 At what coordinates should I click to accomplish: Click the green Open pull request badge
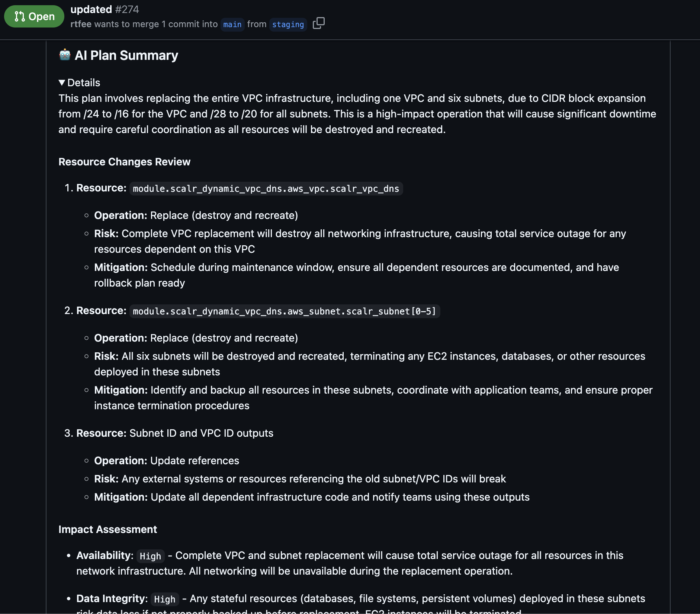coord(34,16)
